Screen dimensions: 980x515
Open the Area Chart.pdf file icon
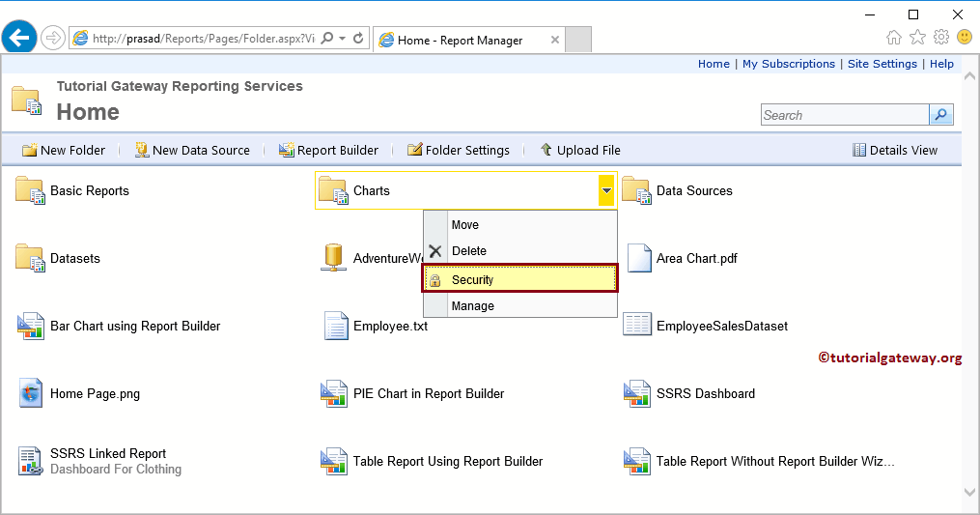(639, 258)
